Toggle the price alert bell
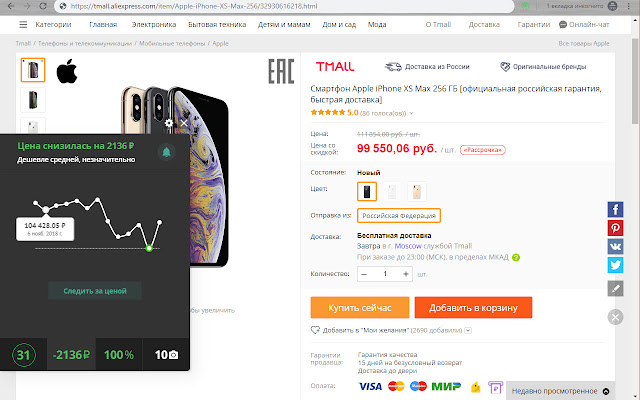 166,152
